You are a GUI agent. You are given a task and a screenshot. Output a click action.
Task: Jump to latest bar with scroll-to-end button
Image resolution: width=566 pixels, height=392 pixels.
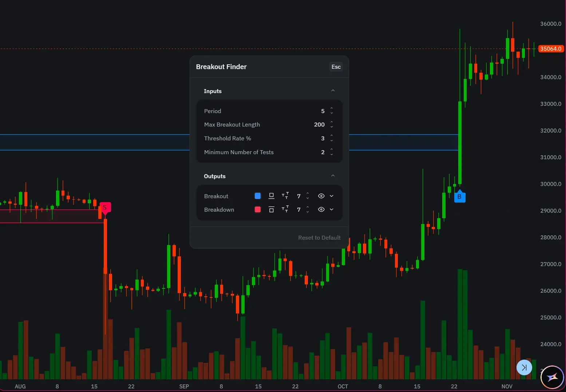[524, 367]
